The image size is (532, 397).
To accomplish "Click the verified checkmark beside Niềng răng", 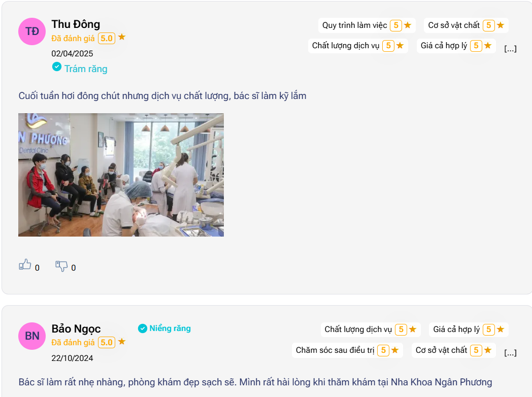I will (x=143, y=328).
